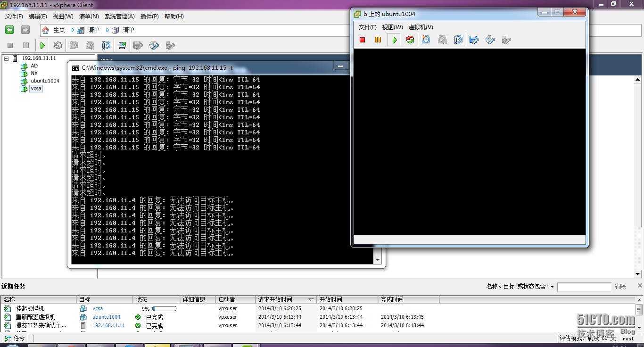Image resolution: width=644 pixels, height=347 pixels.
Task: Click the reset icon in ubuntu1004 console
Action: 410,40
